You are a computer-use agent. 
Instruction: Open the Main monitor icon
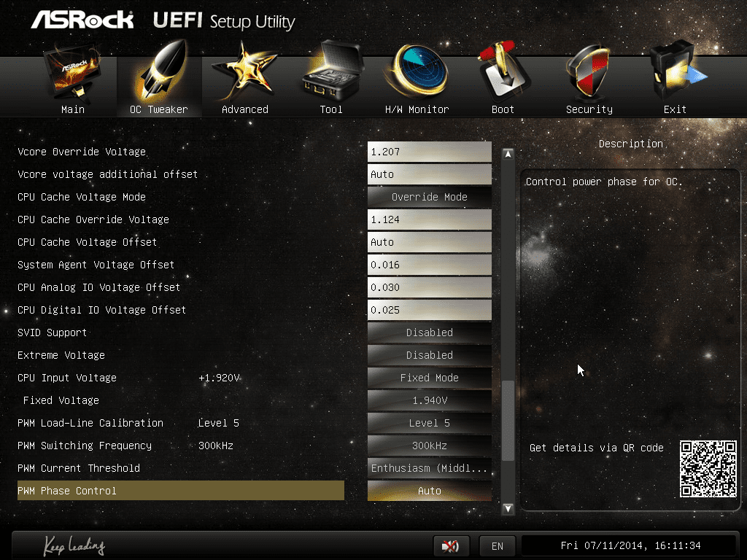click(72, 71)
